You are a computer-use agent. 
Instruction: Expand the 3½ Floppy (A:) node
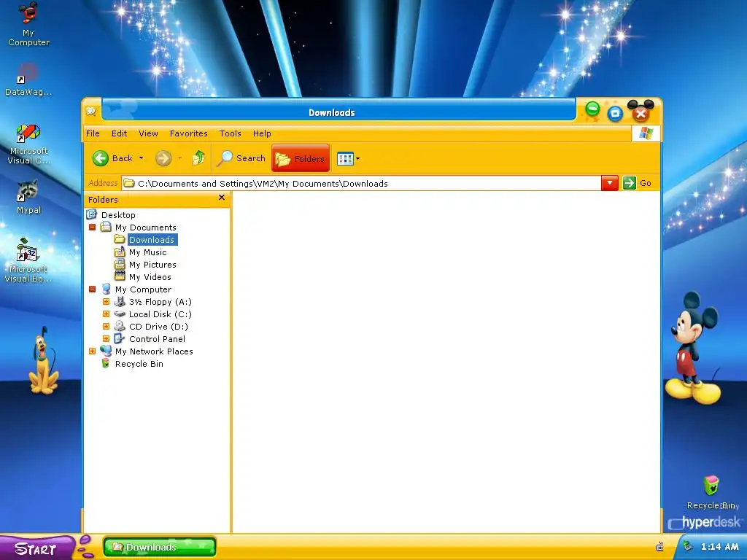click(107, 301)
